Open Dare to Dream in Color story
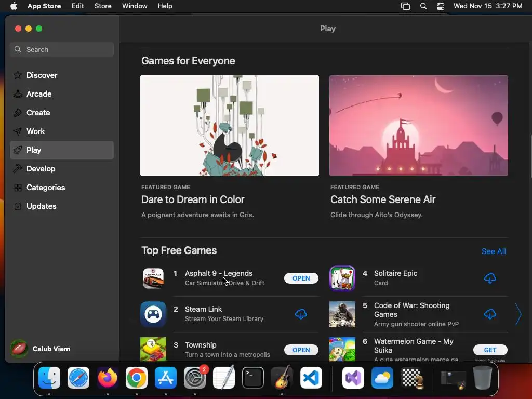 pyautogui.click(x=193, y=199)
